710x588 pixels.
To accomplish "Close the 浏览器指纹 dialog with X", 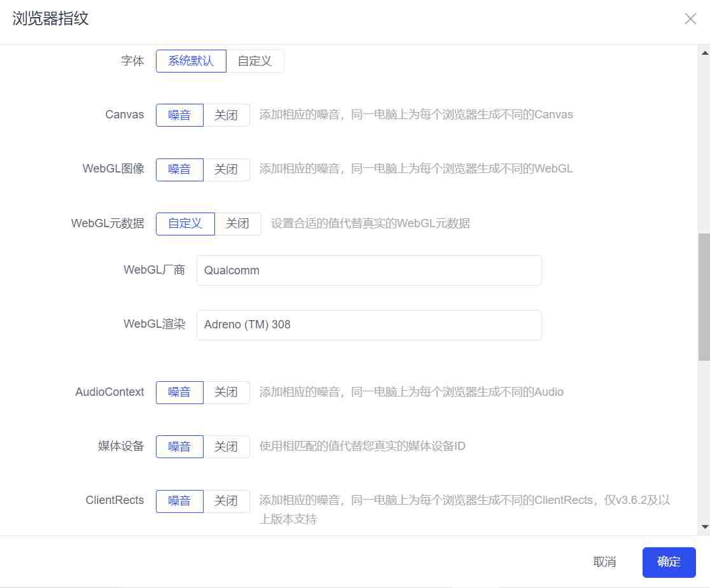I will pos(690,18).
